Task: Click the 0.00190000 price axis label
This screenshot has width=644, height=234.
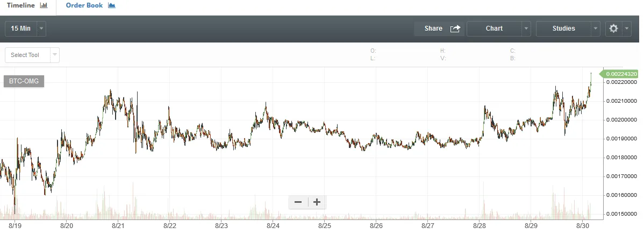Action: tap(621, 139)
